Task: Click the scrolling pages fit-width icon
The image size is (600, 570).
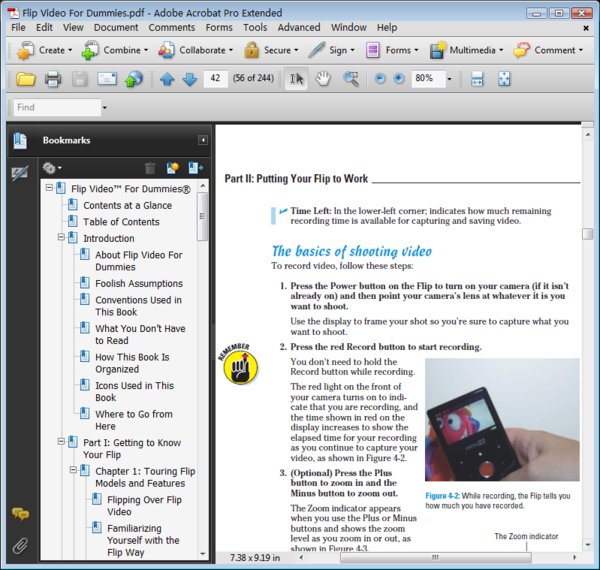Action: pos(477,79)
